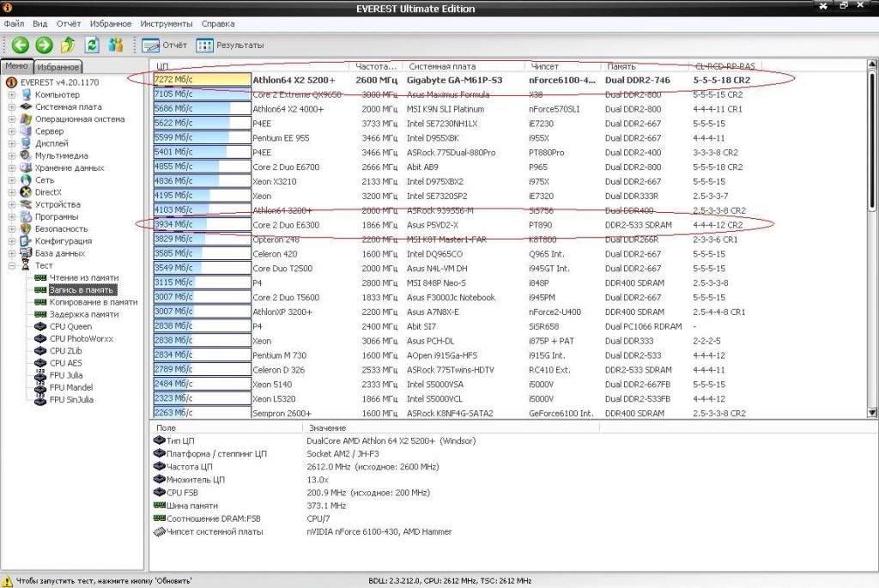This screenshot has height=588, width=879.
Task: Select the Дисплей tree icon
Action: (x=26, y=143)
